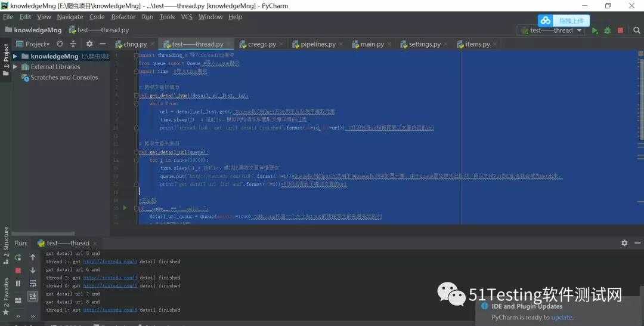Show more Run console actions, right chevrons
Image resolution: width=644 pixels, height=326 pixels.
tap(33, 316)
